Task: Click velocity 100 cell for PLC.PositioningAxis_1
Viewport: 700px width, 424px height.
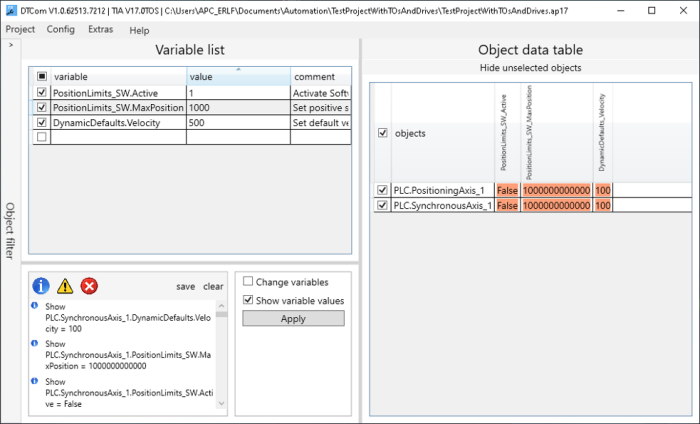Action: coord(603,191)
